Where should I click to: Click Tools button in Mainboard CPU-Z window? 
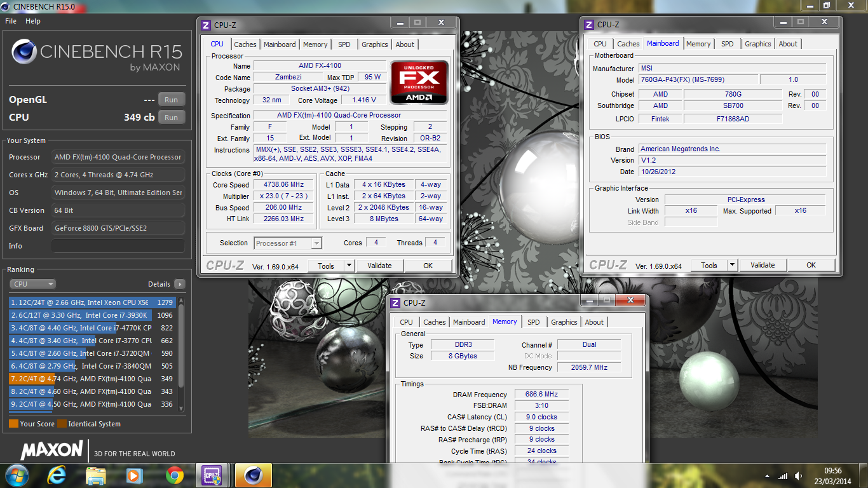click(x=709, y=265)
